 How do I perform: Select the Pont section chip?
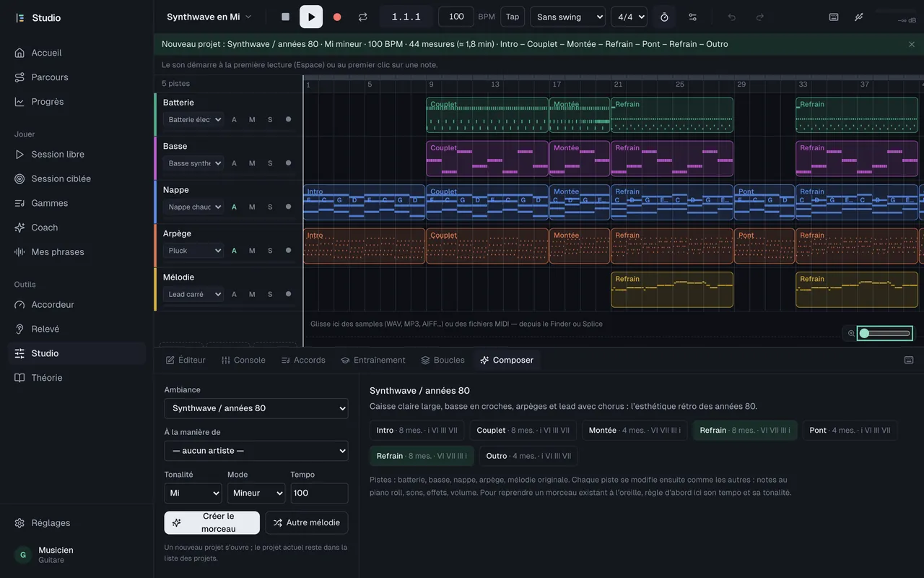(x=850, y=431)
